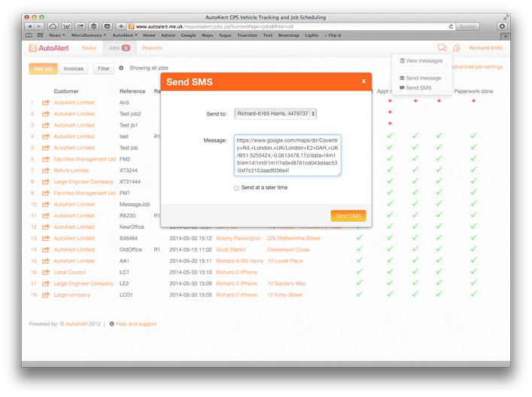This screenshot has height=397, width=532.
Task: Click the share icon on job row 10
Action: [45, 204]
